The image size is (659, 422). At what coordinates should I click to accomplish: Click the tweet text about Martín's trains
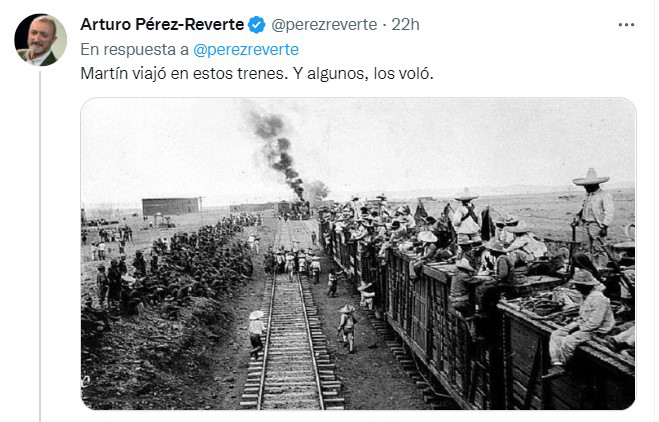[x=256, y=74]
